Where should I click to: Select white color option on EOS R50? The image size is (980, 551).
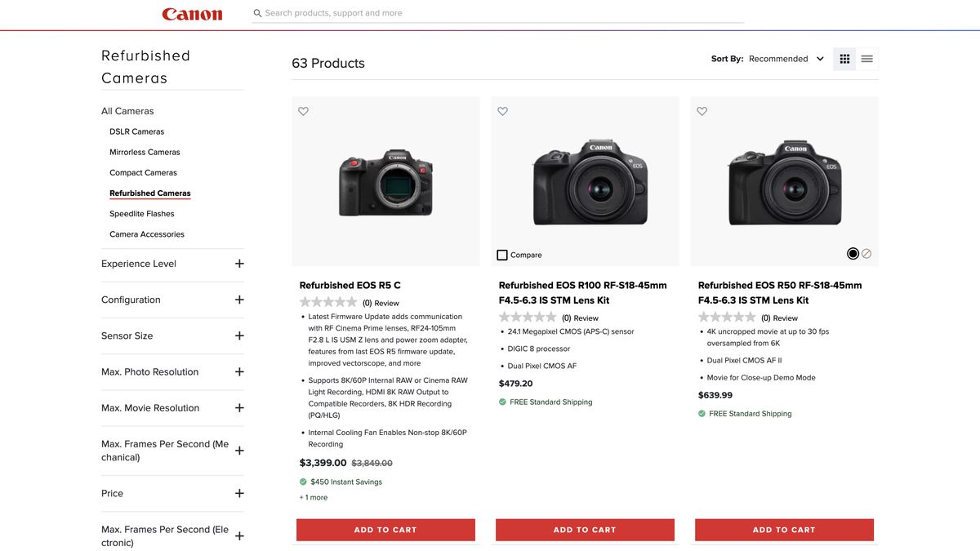[866, 252]
